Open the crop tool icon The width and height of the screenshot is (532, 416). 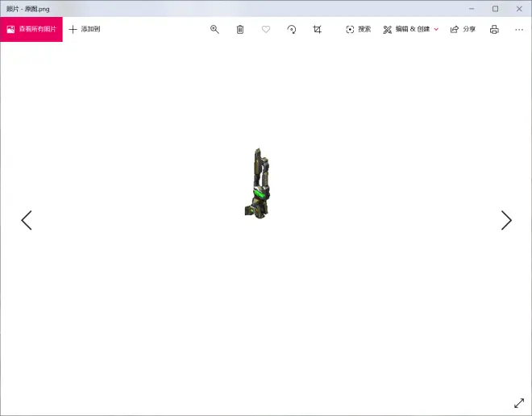point(318,30)
